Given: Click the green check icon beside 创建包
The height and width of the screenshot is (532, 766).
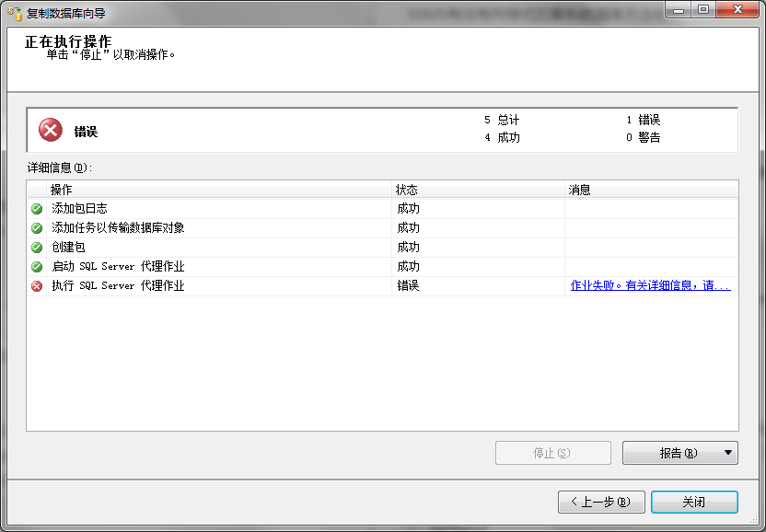Looking at the screenshot, I should (37, 248).
